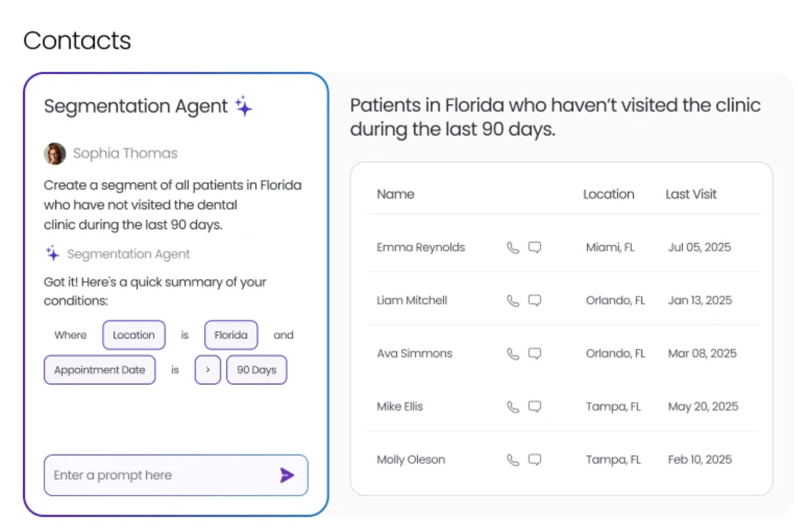798x532 pixels.
Task: Click the send arrow in the prompt box
Action: click(287, 475)
